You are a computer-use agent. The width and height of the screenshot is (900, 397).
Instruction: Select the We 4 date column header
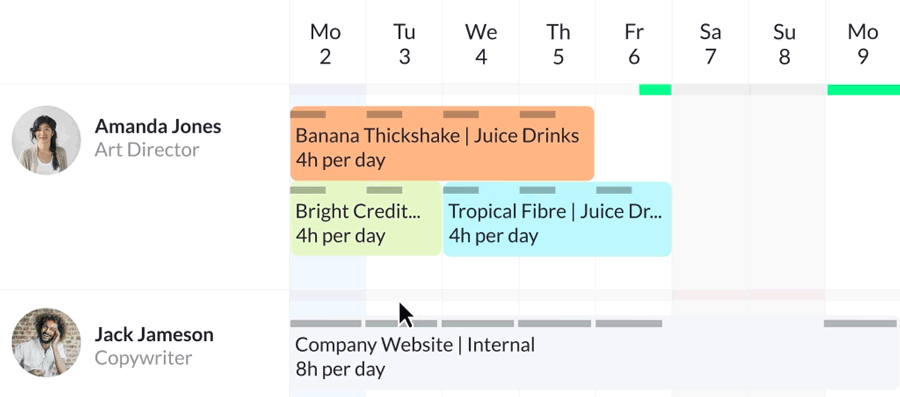pos(480,44)
